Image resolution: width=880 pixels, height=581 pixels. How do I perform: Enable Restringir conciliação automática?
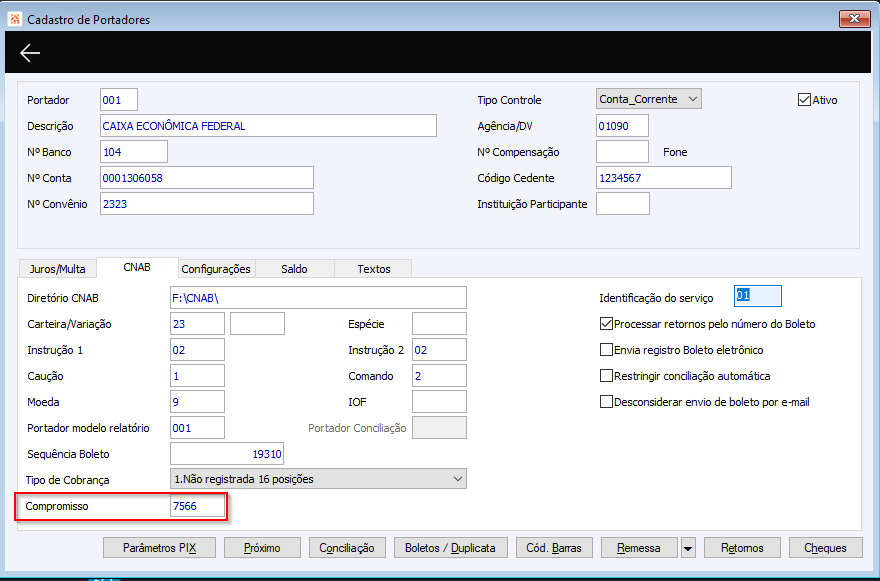coord(606,376)
